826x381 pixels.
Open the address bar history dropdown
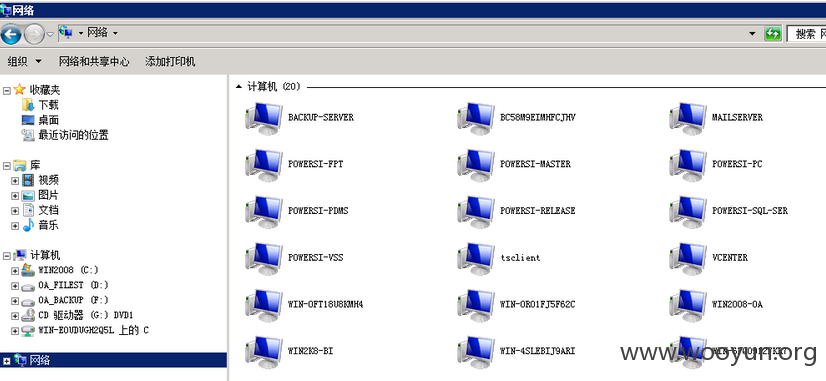tap(753, 34)
